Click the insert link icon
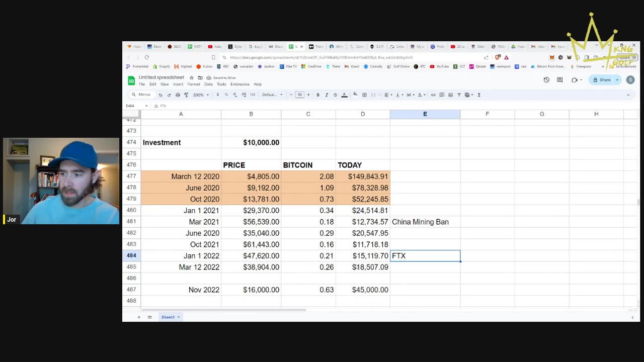 [x=433, y=95]
